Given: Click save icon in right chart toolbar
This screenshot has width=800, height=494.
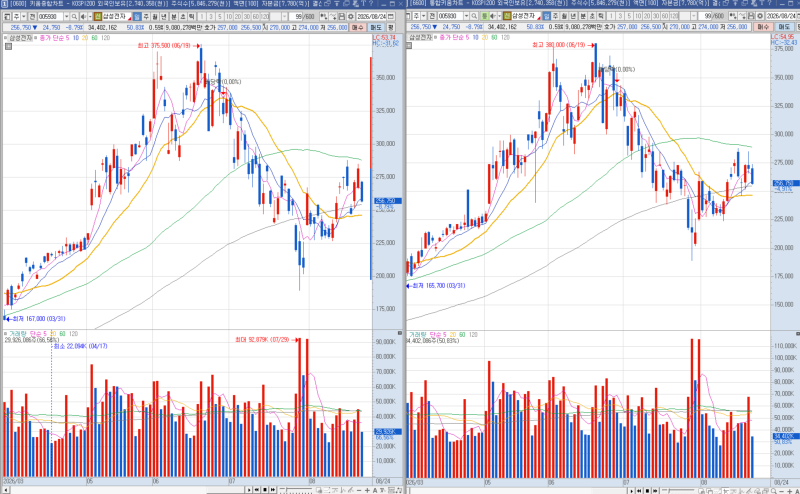Looking at the screenshot, I should [751, 16].
